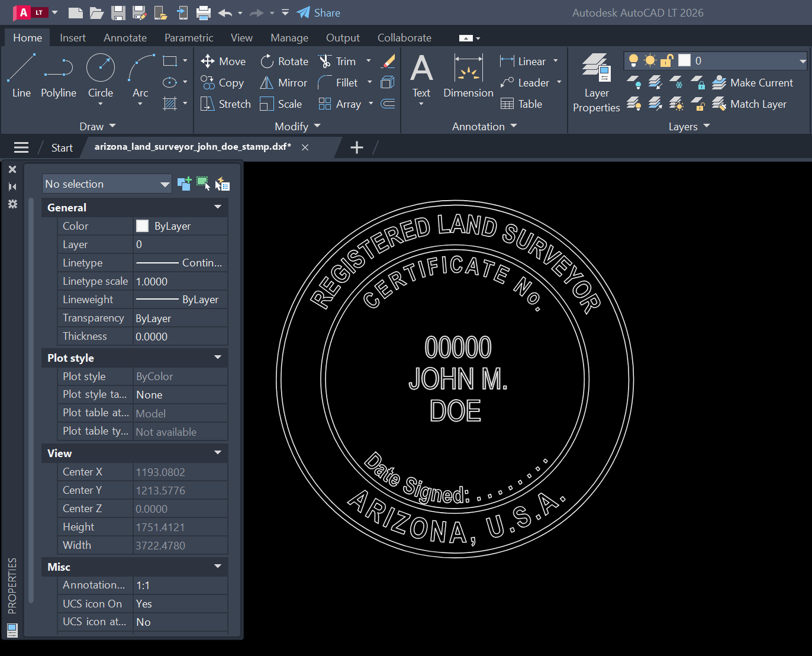Click Match Layer button
Viewport: 812px width, 656px height.
[x=749, y=104]
